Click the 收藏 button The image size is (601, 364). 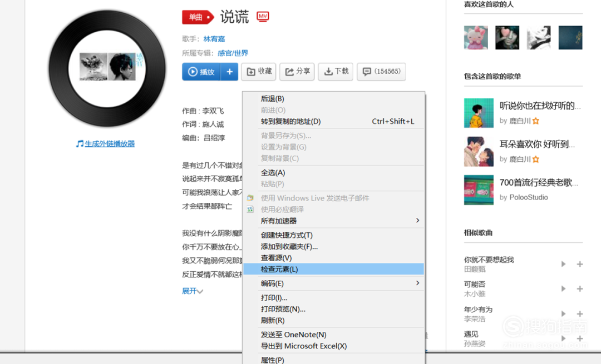[259, 72]
